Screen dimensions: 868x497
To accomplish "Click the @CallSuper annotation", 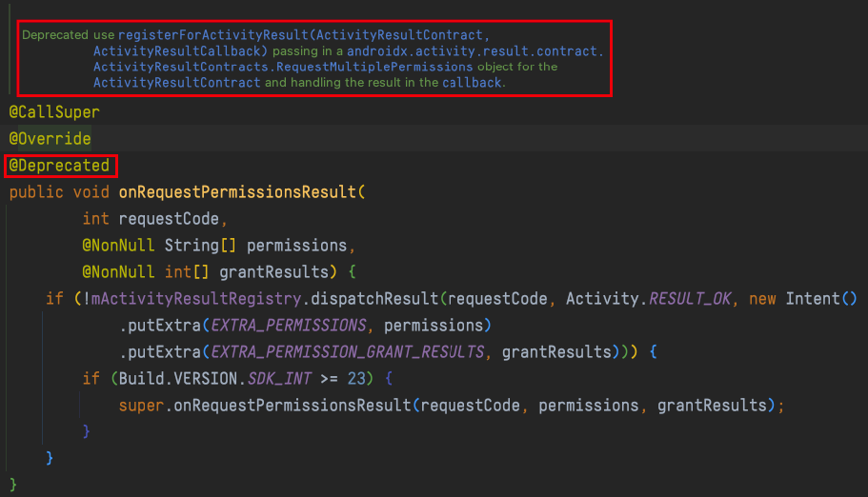I will (54, 112).
